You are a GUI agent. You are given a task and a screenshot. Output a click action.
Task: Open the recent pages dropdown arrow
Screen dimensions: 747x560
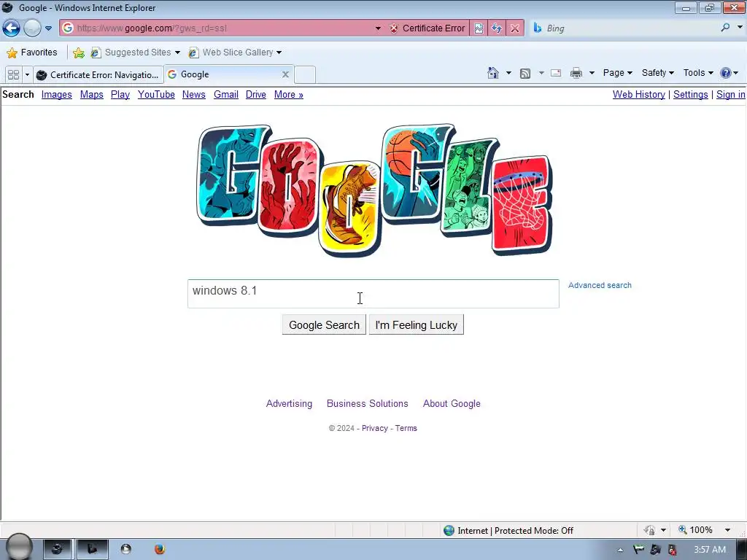click(49, 28)
